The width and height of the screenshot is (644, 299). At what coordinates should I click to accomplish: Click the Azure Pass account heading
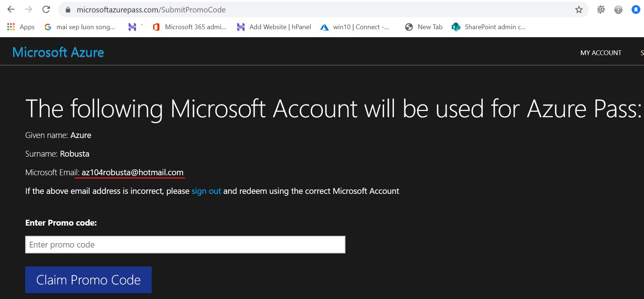[x=333, y=109]
